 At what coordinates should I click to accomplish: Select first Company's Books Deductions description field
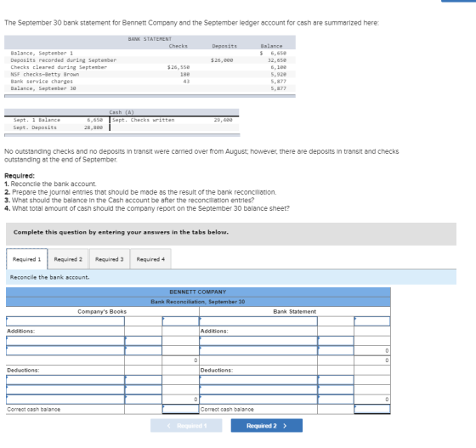65,380
